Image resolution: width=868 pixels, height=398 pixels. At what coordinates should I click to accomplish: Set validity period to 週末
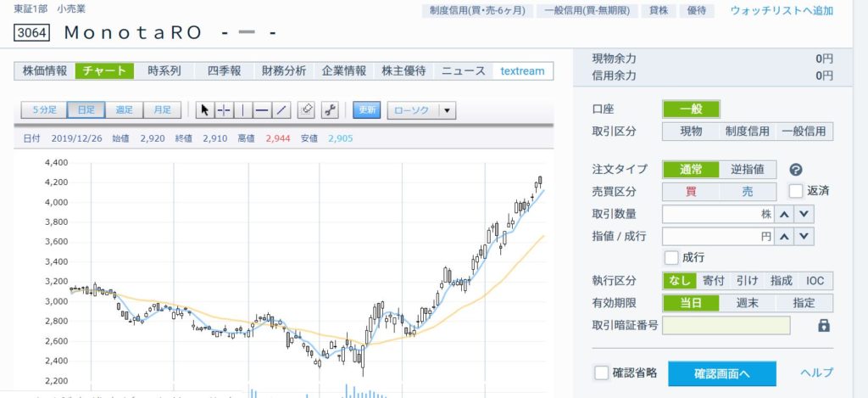pyautogui.click(x=748, y=303)
